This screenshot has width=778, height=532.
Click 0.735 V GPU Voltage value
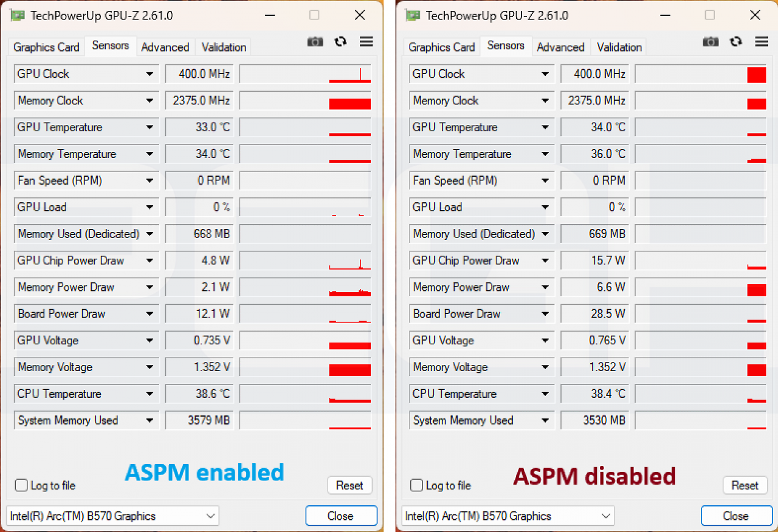(x=199, y=341)
